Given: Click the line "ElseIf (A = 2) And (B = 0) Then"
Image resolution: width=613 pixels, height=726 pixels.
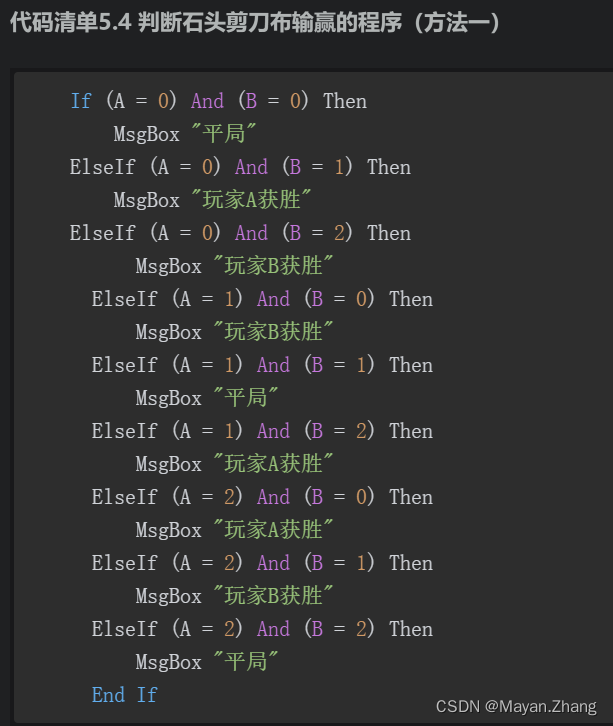Looking at the screenshot, I should coord(262,497).
